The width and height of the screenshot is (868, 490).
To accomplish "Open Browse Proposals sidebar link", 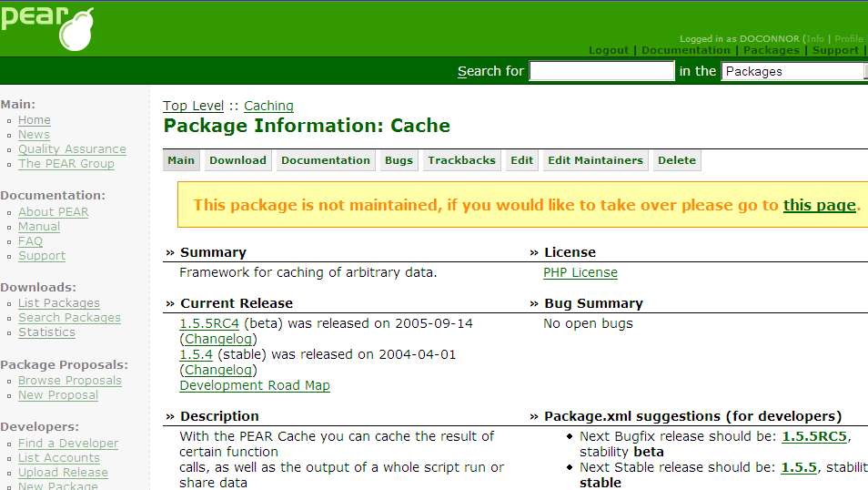I will click(70, 381).
